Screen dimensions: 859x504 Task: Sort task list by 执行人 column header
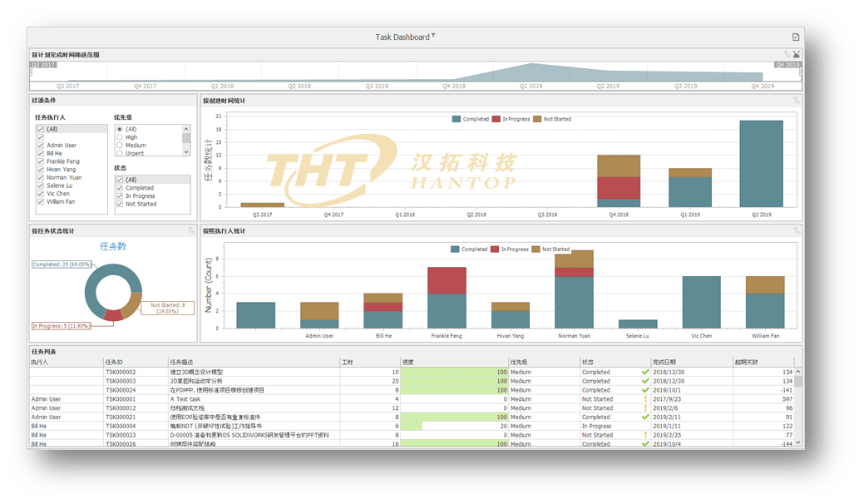[67, 362]
